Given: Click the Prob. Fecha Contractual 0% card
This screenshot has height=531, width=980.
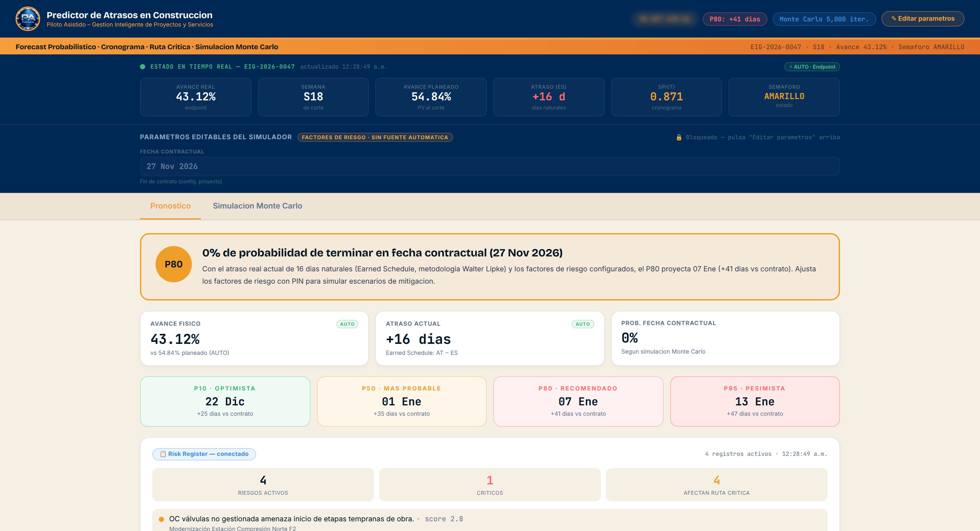Looking at the screenshot, I should tap(726, 338).
